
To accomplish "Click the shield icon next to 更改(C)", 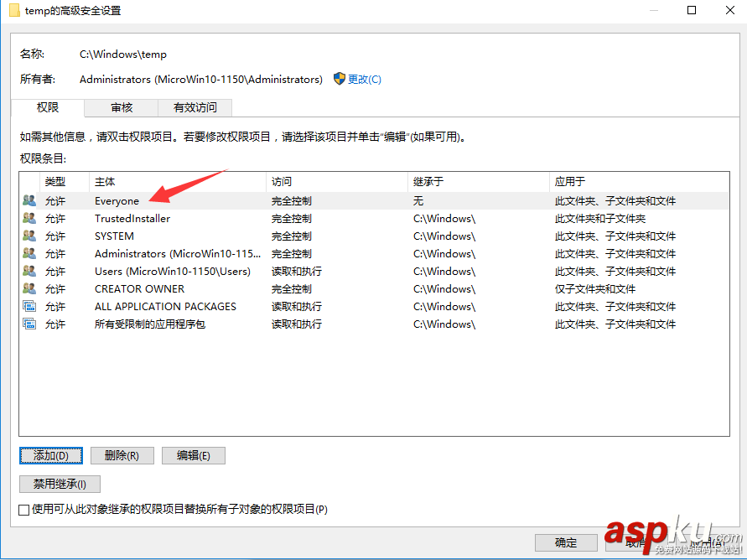I will (x=340, y=79).
